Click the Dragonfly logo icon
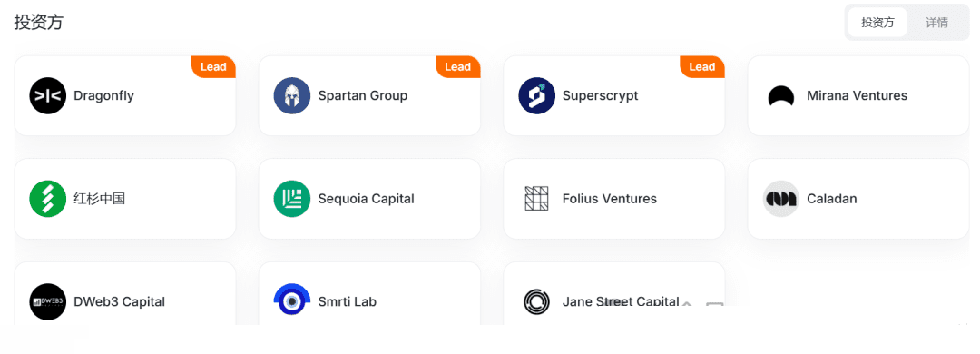980x354 pixels. (x=47, y=95)
